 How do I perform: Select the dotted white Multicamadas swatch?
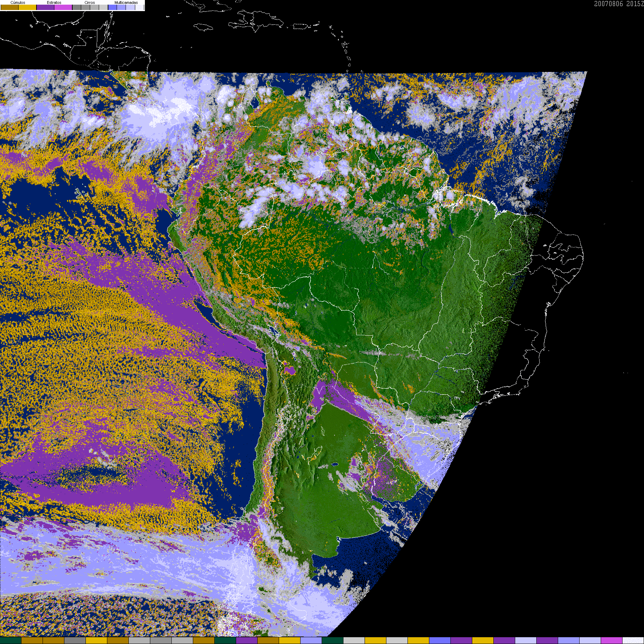(x=139, y=7)
